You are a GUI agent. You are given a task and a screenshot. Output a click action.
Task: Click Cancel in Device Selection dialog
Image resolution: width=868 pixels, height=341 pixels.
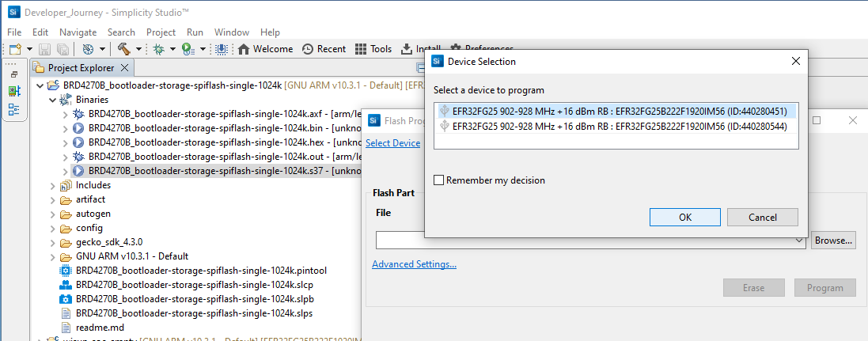coord(762,217)
